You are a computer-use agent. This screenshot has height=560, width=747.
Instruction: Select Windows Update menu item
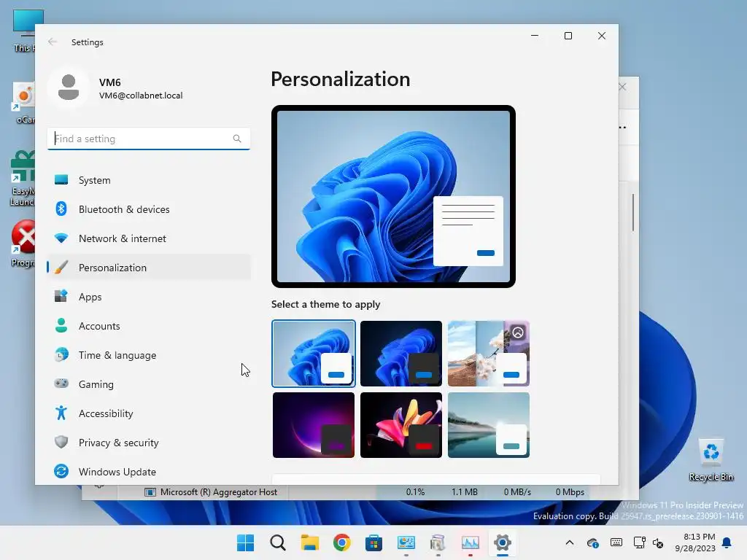point(149,472)
